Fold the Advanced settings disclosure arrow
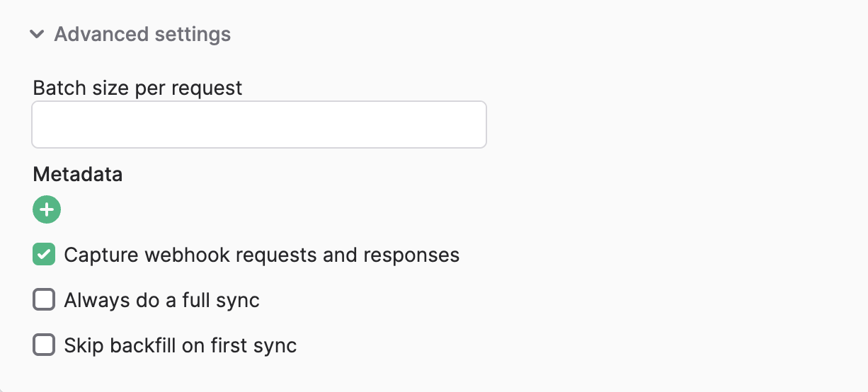The height and width of the screenshot is (392, 868). click(x=38, y=34)
